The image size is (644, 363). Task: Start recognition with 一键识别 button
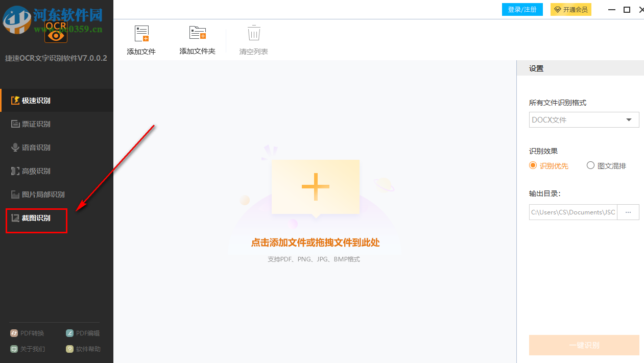coord(584,345)
